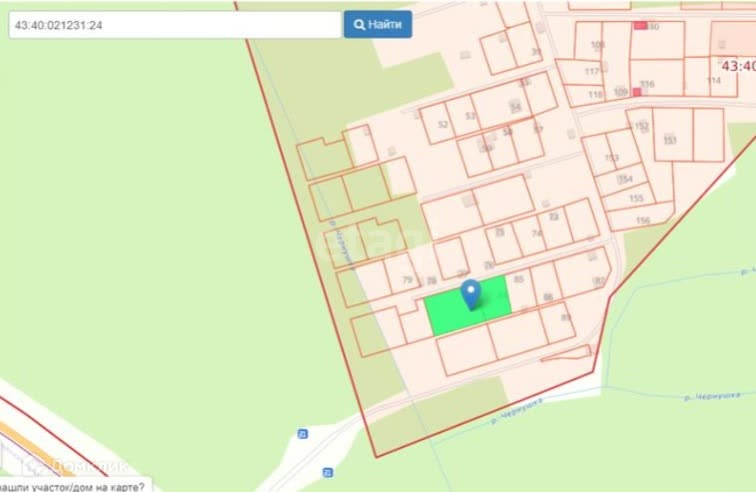The height and width of the screenshot is (492, 756).
Task: Click the cadastral number search field
Action: (x=175, y=25)
